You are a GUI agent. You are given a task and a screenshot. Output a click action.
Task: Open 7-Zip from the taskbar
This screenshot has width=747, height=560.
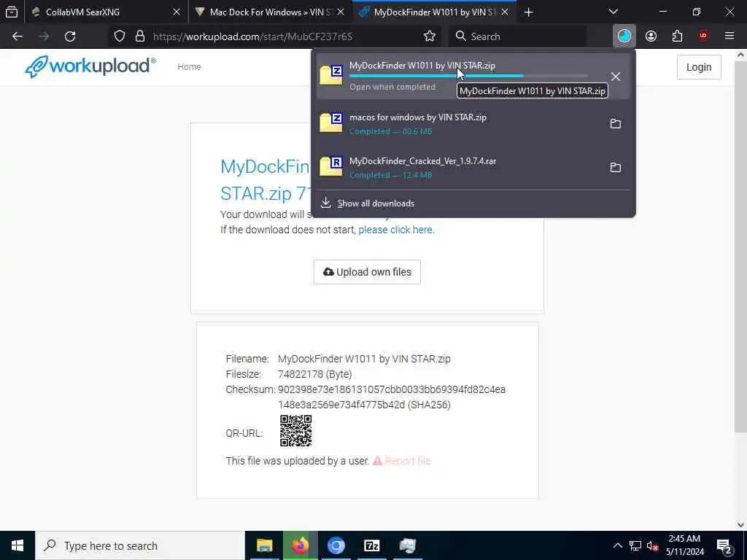[371, 545]
